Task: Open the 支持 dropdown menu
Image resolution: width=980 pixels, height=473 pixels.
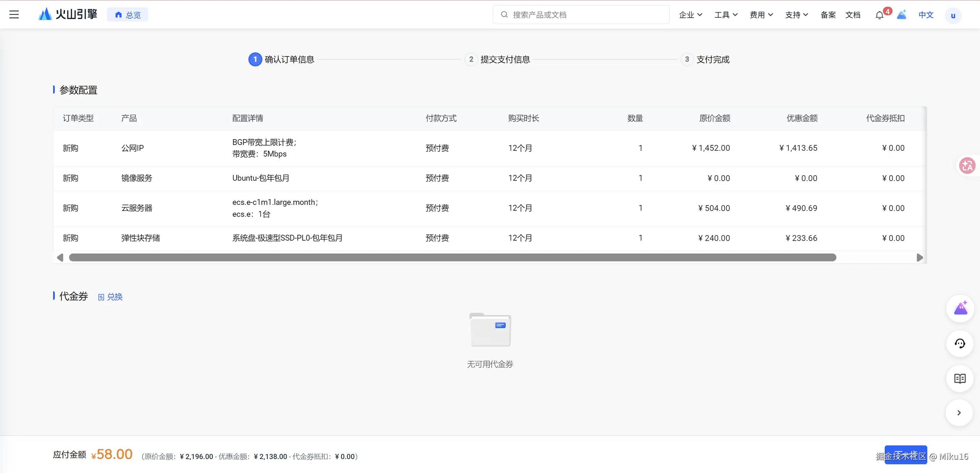Action: [x=796, y=15]
